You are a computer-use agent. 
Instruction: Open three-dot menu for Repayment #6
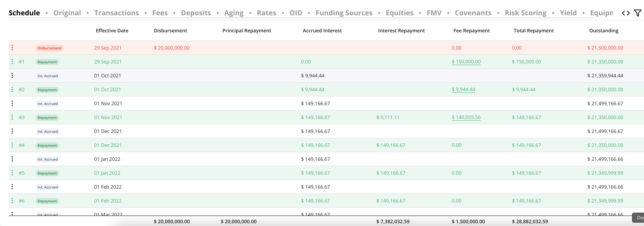[x=12, y=201]
